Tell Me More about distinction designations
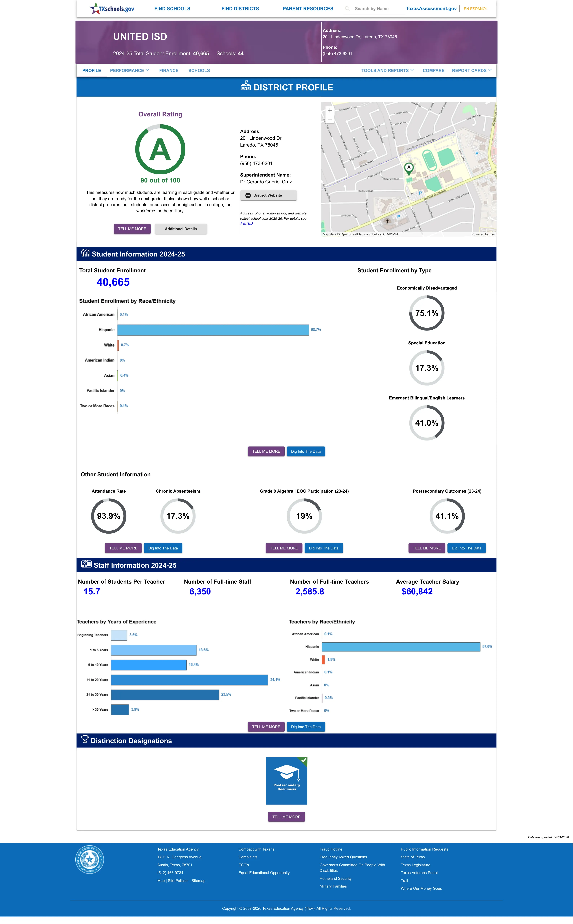Screen dimensions: 573x924 [286, 817]
